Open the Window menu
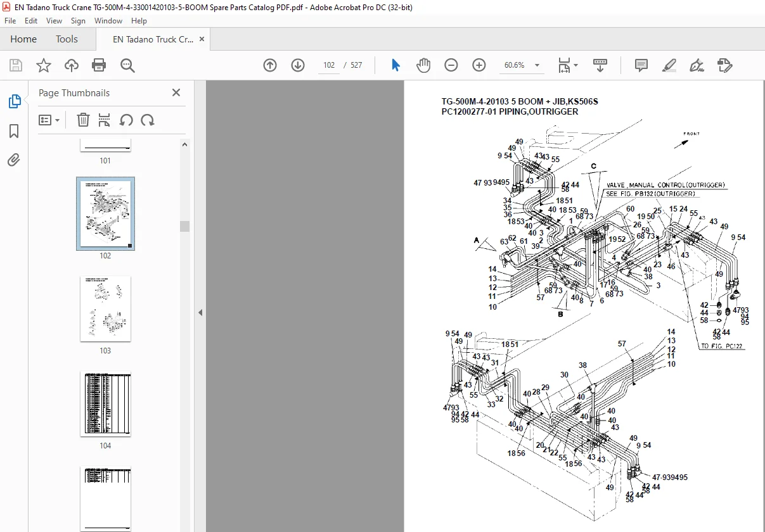Screen dimensions: 765x532 pos(108,21)
